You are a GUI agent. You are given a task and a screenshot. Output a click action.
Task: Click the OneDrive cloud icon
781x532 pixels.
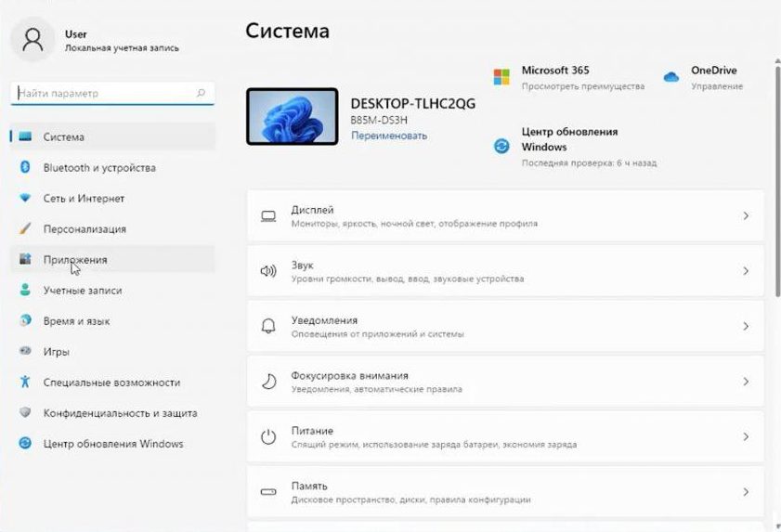(x=670, y=77)
